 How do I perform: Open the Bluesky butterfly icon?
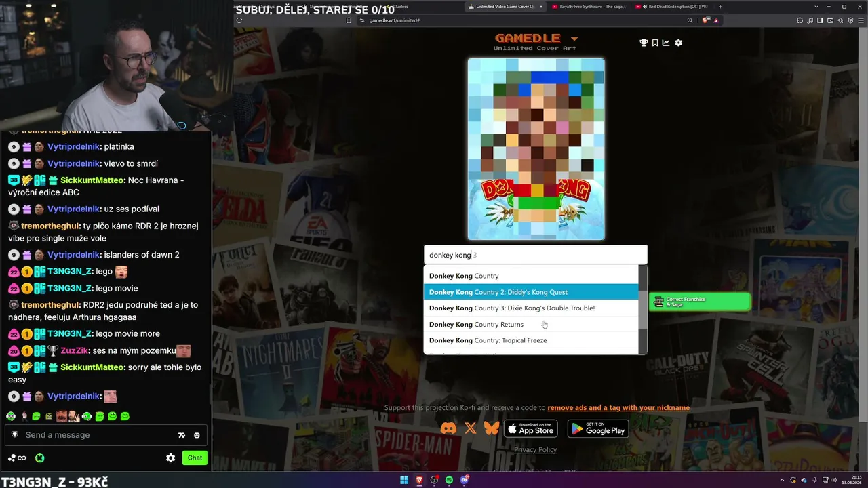492,428
